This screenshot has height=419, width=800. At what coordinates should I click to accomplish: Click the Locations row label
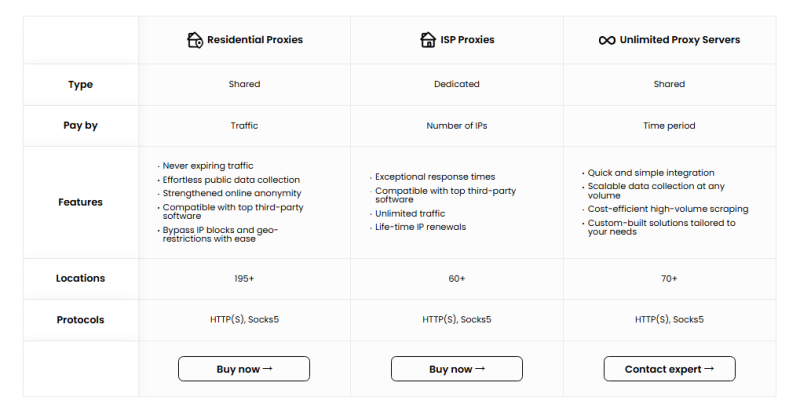[x=80, y=278]
